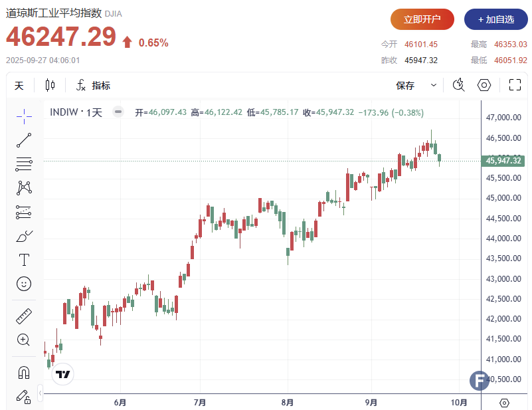Screen dimensions: 532x410
Task: Click the 最低 46051.92 value
Action: pos(510,60)
